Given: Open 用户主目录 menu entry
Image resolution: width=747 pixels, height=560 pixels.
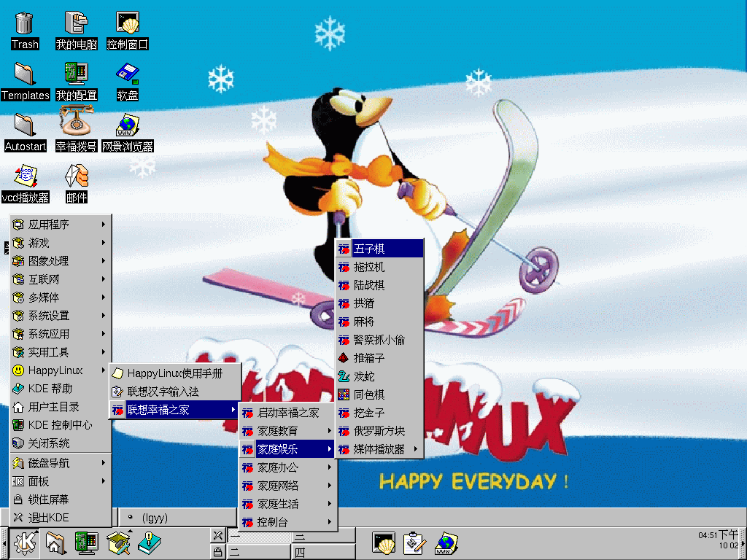Looking at the screenshot, I should [61, 407].
